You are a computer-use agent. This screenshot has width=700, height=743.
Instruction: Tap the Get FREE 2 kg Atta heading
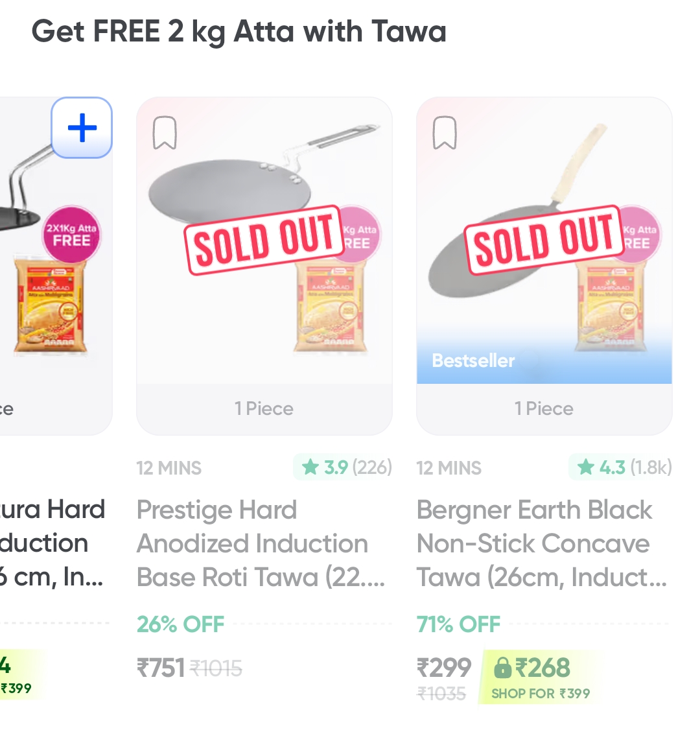[239, 31]
